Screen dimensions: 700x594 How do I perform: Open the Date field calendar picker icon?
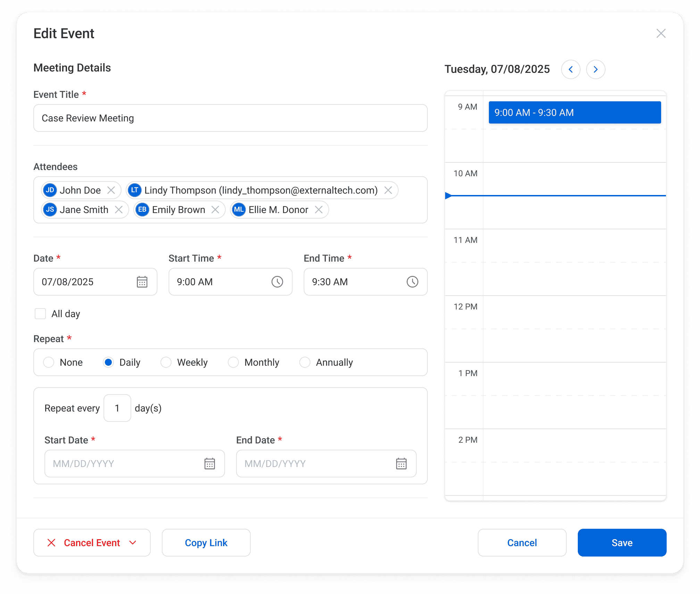click(x=142, y=282)
